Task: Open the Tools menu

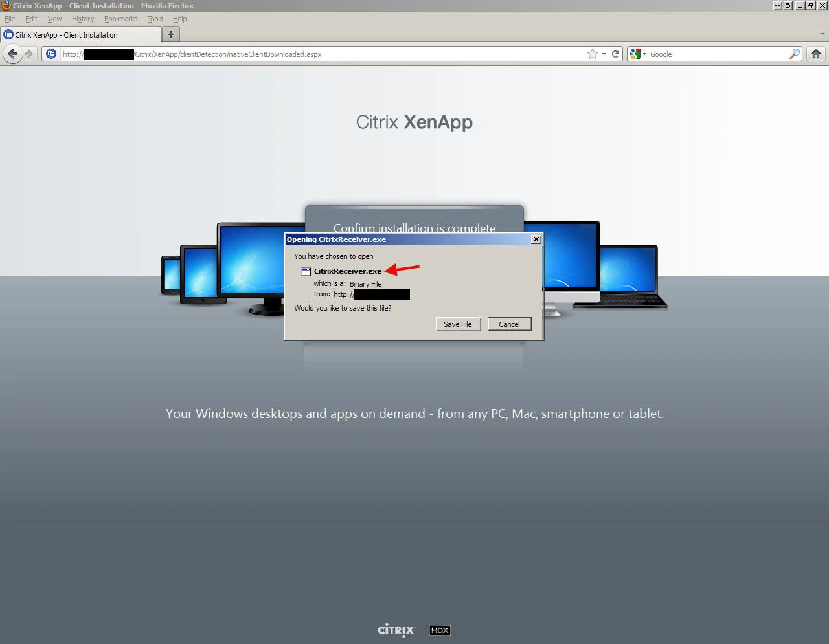Action: [x=155, y=19]
